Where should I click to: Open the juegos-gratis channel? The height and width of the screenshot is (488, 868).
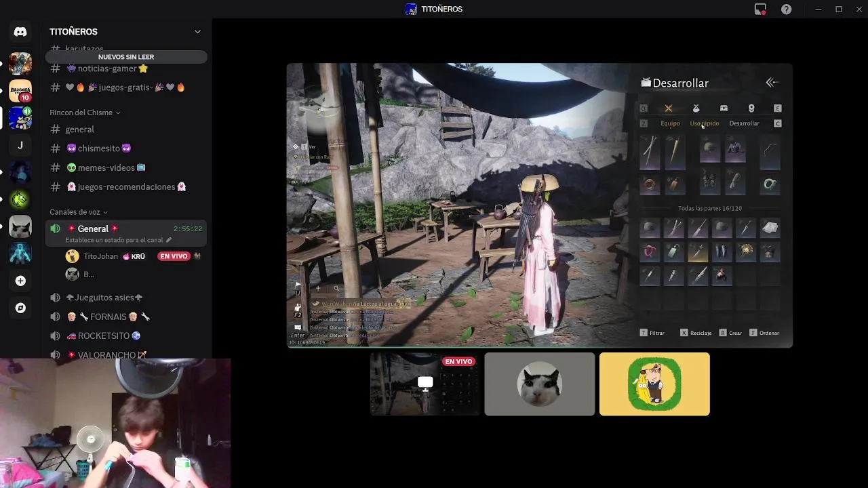(x=126, y=87)
